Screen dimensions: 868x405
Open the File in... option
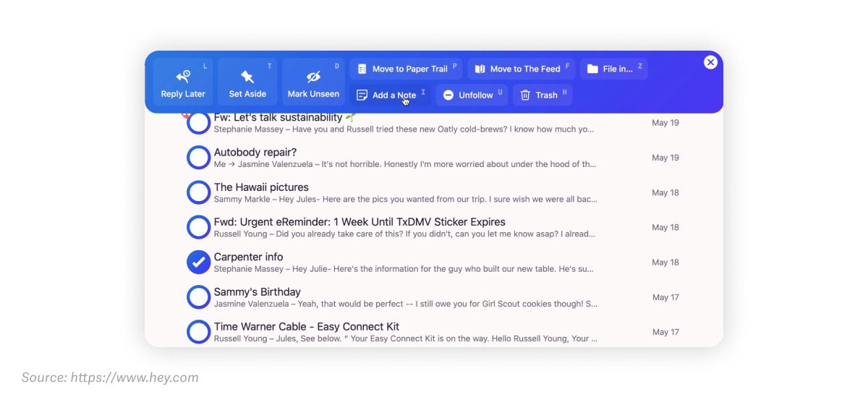coord(613,69)
